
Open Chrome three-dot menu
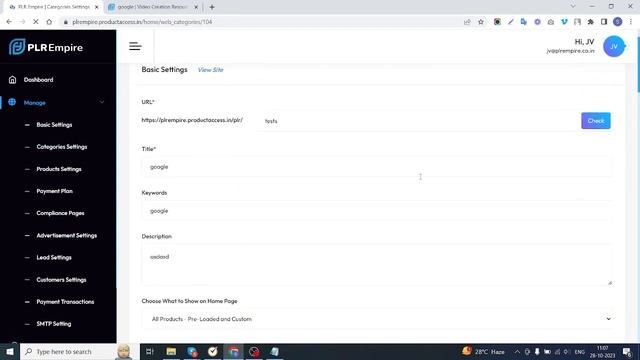pos(631,22)
